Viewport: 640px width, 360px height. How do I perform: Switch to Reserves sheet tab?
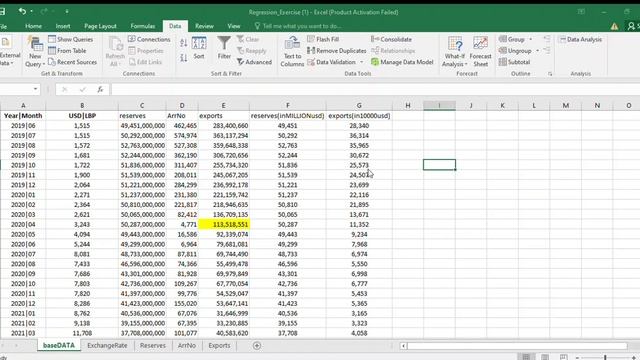pos(153,345)
